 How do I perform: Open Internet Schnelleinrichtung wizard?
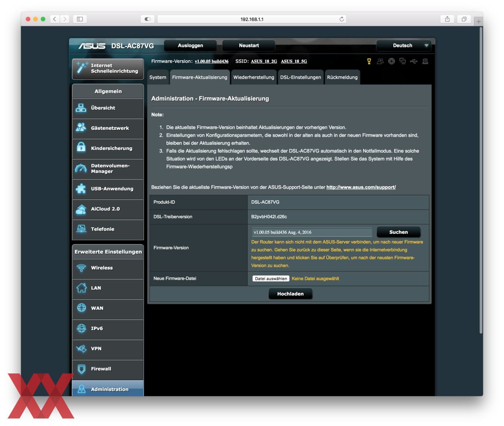[108, 69]
